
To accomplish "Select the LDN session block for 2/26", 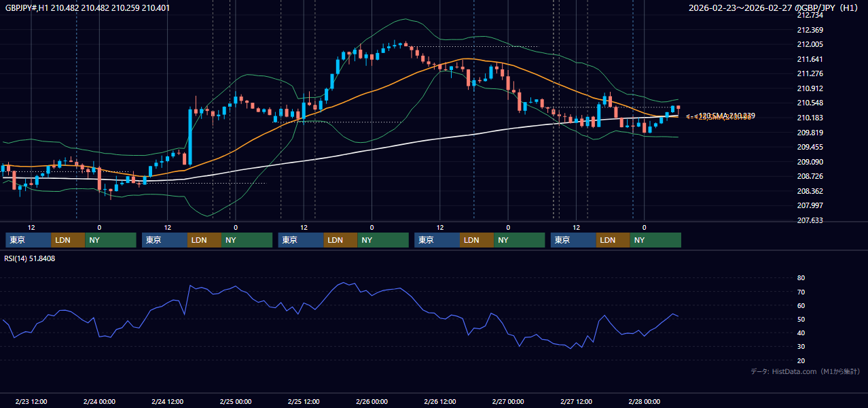I will coord(477,240).
